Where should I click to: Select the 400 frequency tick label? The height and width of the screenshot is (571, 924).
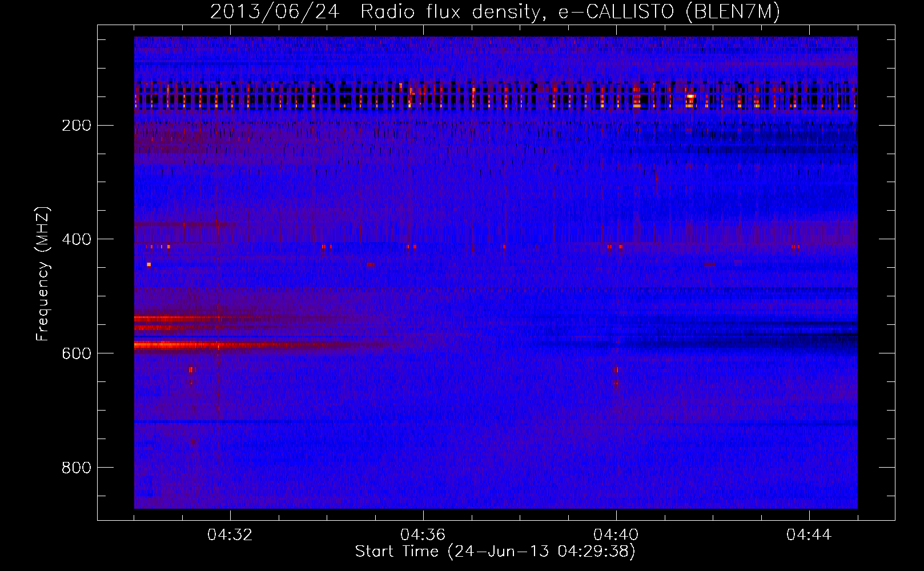pyautogui.click(x=77, y=239)
